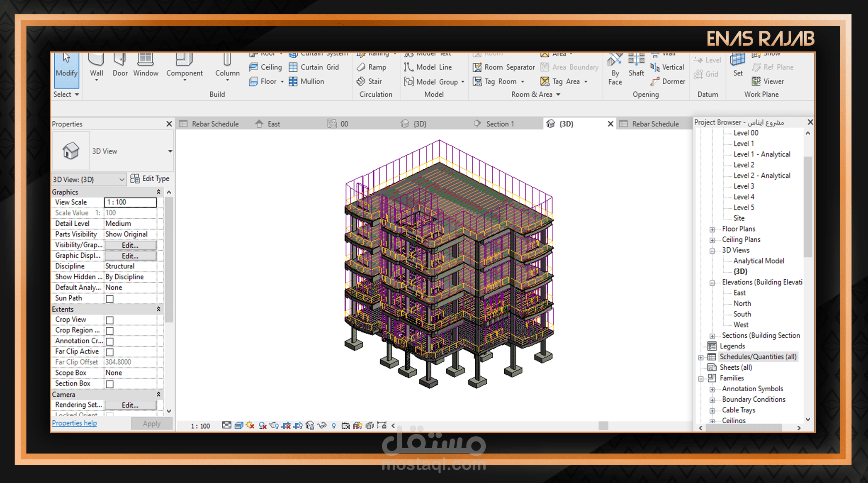868x483 pixels.
Task: Toggle the Section Box checkbox
Action: pos(110,384)
